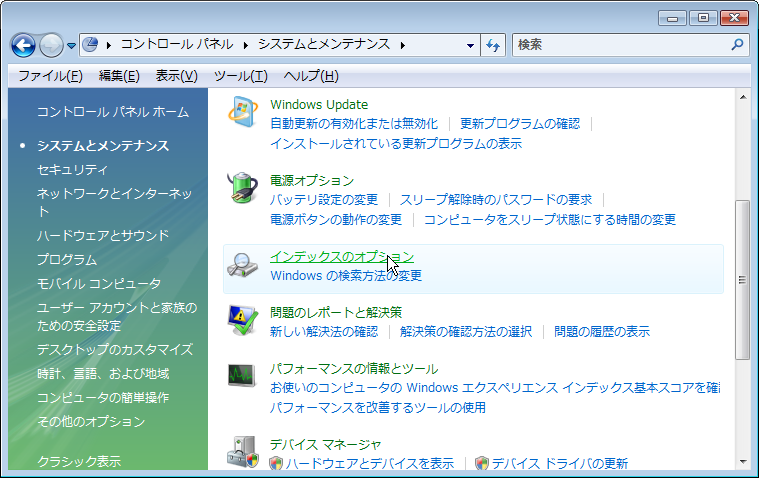Image resolution: width=759 pixels, height=478 pixels.
Task: Open the recent pages dropdown arrow
Action: 72,46
